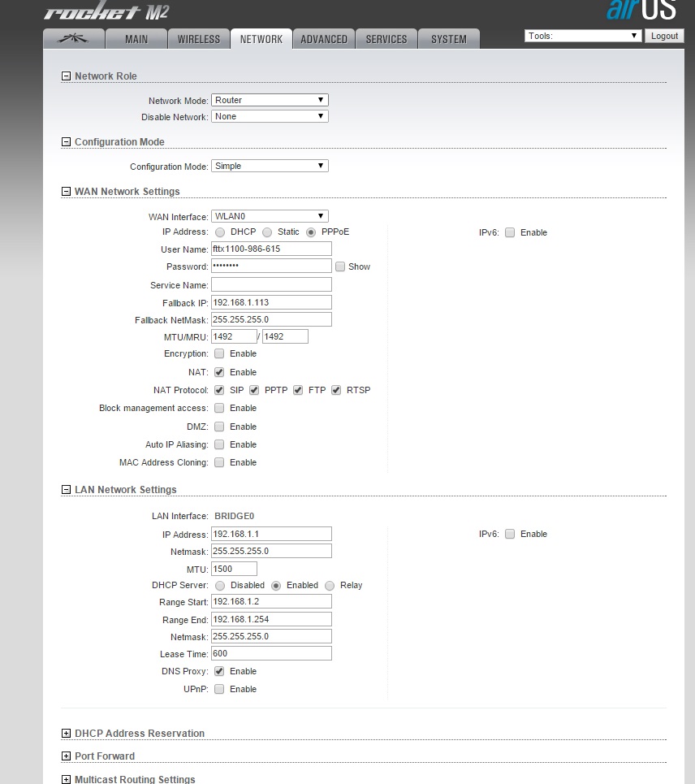695x784 pixels.
Task: Enable the DMZ checkbox
Action: [x=219, y=427]
